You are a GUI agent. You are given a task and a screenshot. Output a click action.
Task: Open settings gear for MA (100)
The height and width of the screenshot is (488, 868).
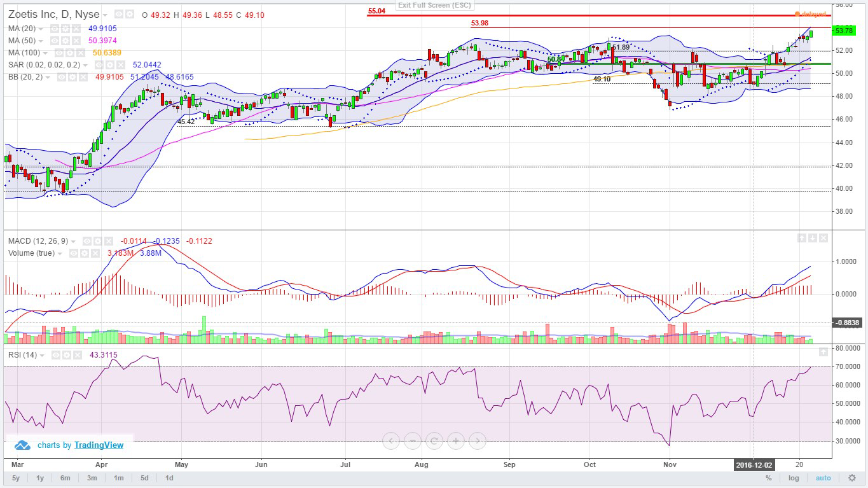click(x=70, y=53)
